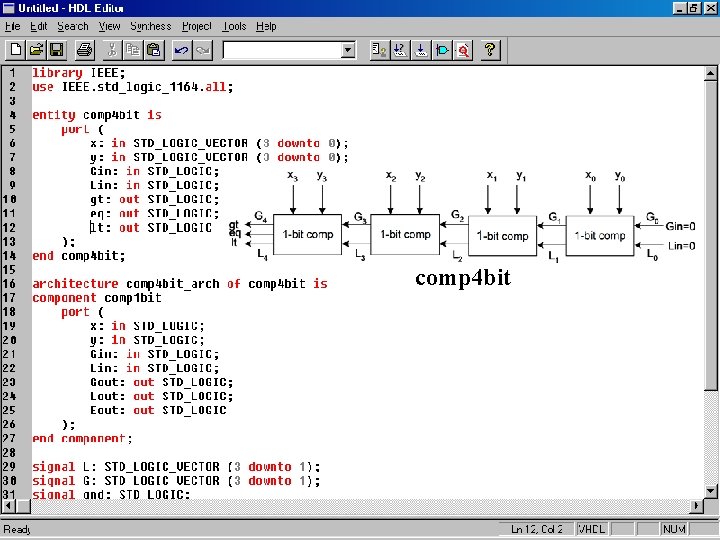The height and width of the screenshot is (540, 720).
Task: Click inside the toolbar combo box field
Action: (x=282, y=50)
